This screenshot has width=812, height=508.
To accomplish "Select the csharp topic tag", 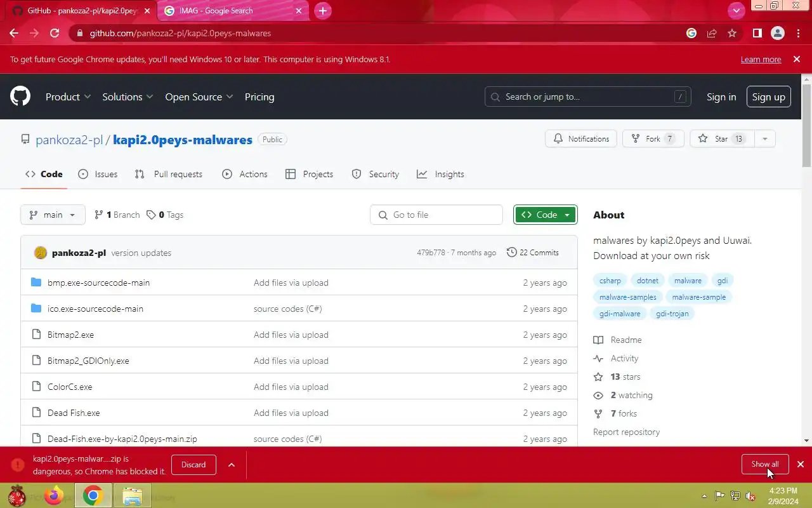I will 610,280.
